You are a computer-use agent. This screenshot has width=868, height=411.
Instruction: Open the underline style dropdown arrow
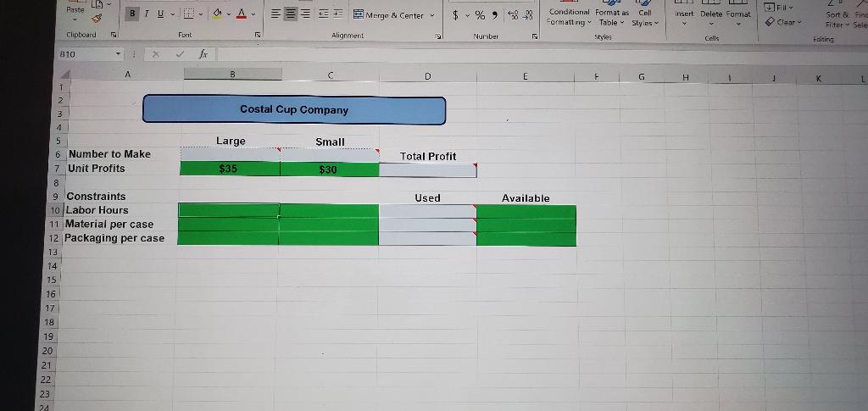171,14
